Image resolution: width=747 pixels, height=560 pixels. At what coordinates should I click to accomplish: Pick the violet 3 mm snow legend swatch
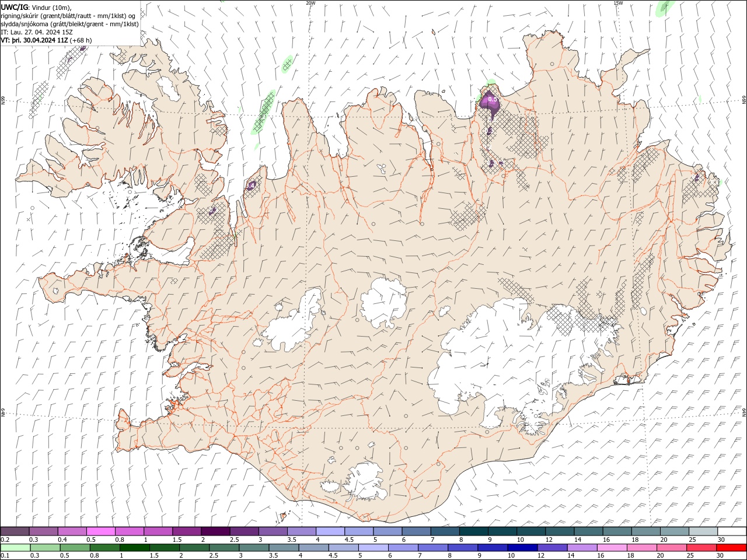(x=273, y=531)
